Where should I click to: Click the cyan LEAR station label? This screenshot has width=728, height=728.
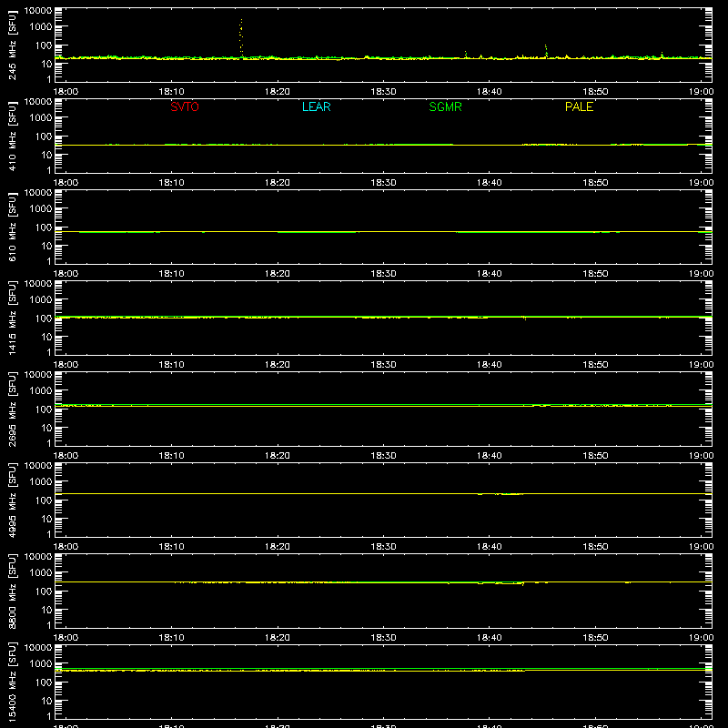click(316, 106)
